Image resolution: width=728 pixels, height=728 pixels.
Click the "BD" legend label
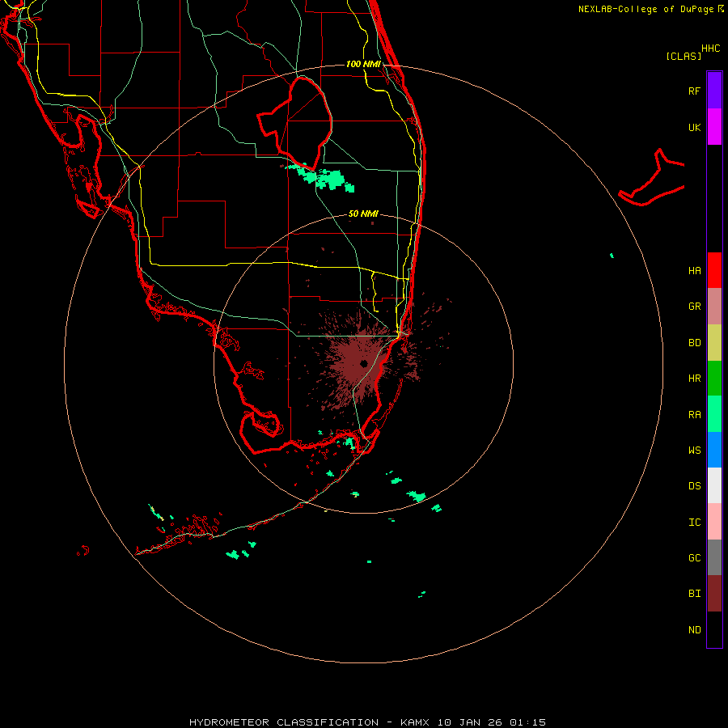[x=694, y=343]
